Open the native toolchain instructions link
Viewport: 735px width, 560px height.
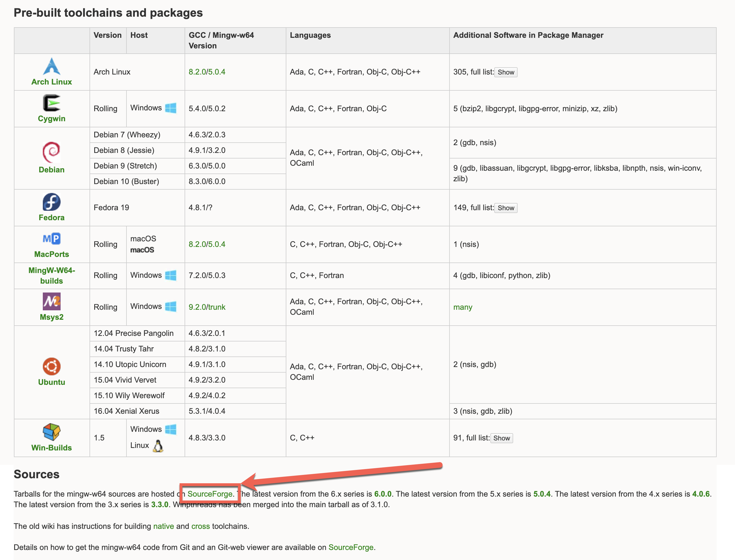163,526
